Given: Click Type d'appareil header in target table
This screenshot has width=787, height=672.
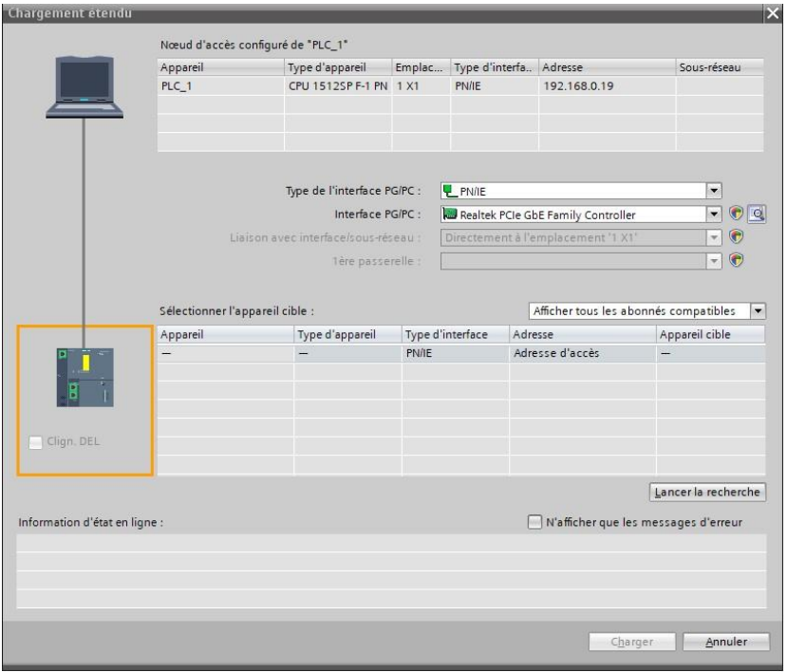Looking at the screenshot, I should click(x=347, y=335).
